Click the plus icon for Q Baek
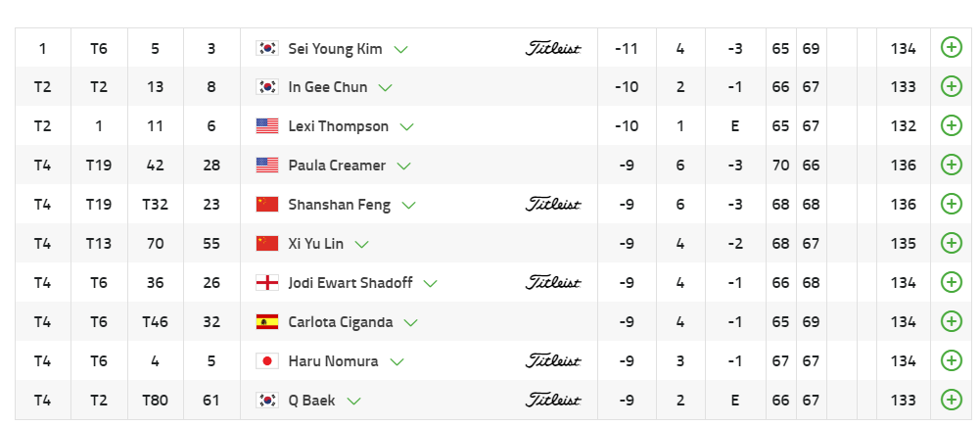The width and height of the screenshot is (980, 427). 951,400
